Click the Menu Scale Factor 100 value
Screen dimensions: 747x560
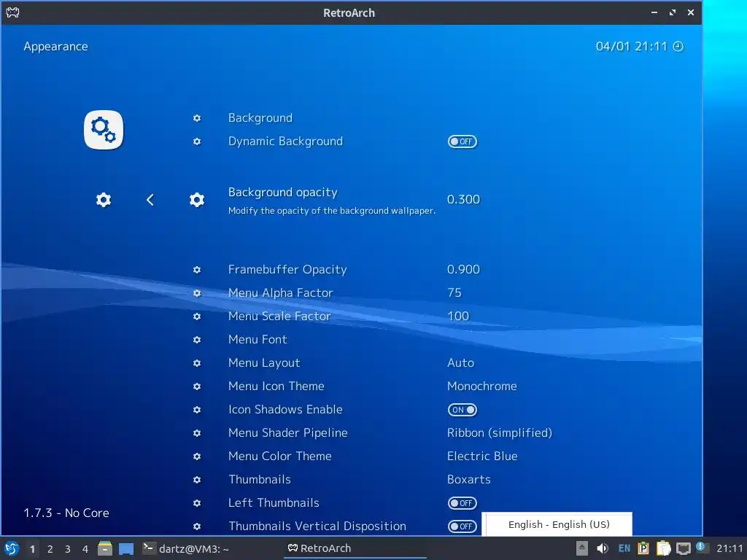[x=458, y=316]
